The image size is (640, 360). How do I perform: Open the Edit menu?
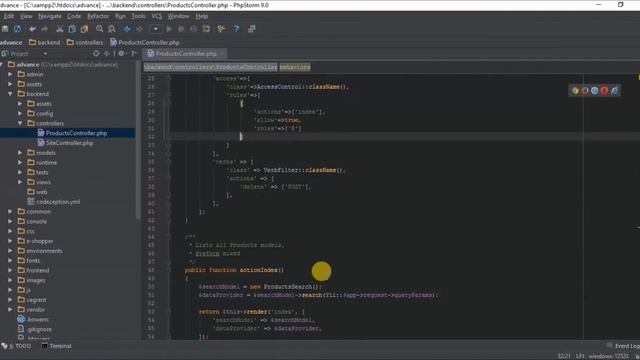pyautogui.click(x=9, y=16)
